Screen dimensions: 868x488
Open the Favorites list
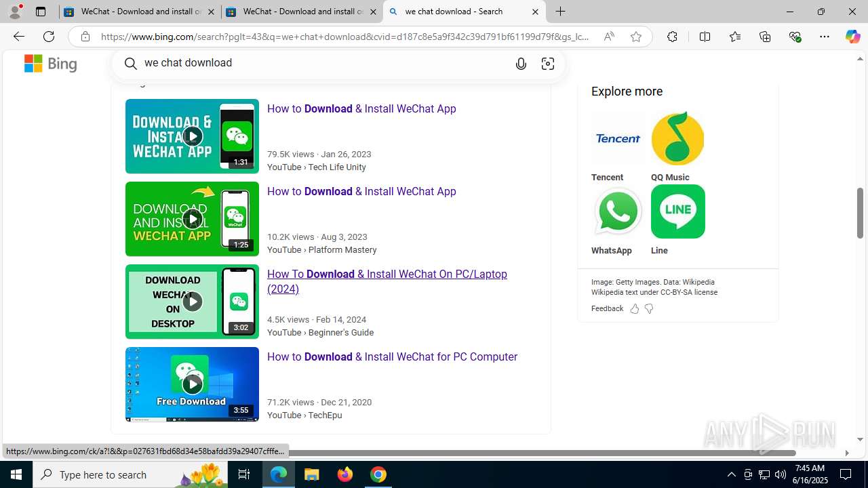point(735,37)
